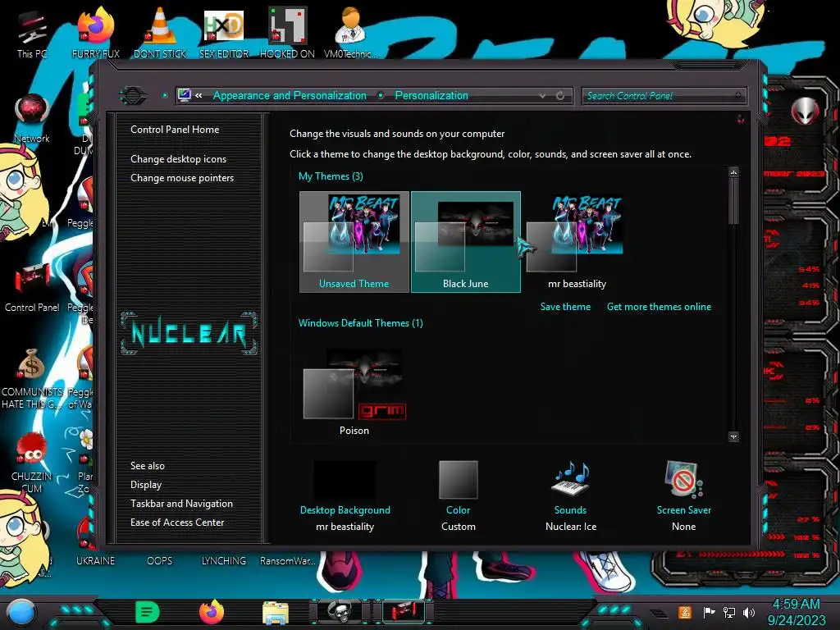Open the Network desktop icon

[32, 119]
